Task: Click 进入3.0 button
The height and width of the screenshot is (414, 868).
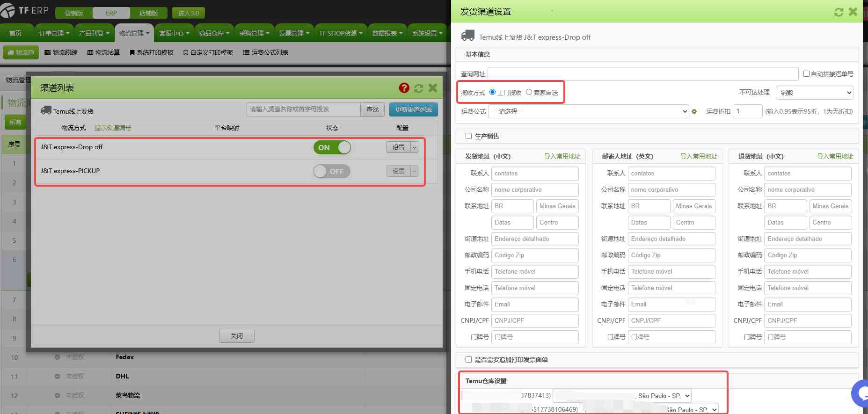Action: point(189,13)
